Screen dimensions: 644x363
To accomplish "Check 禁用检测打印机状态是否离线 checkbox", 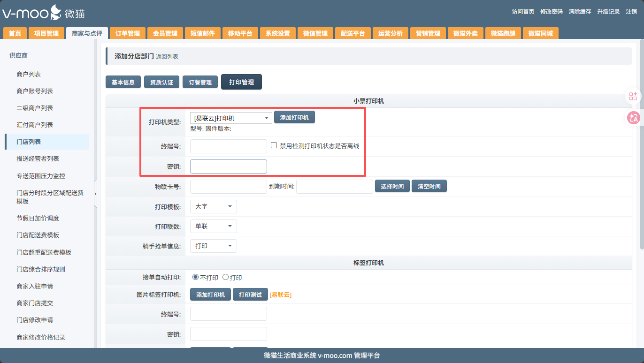I will (274, 145).
